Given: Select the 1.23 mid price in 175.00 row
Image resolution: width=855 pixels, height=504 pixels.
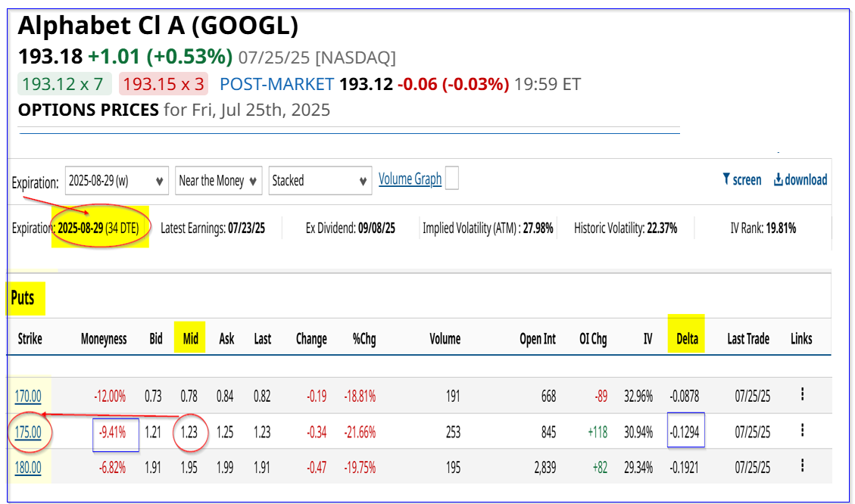Looking at the screenshot, I should [x=189, y=433].
